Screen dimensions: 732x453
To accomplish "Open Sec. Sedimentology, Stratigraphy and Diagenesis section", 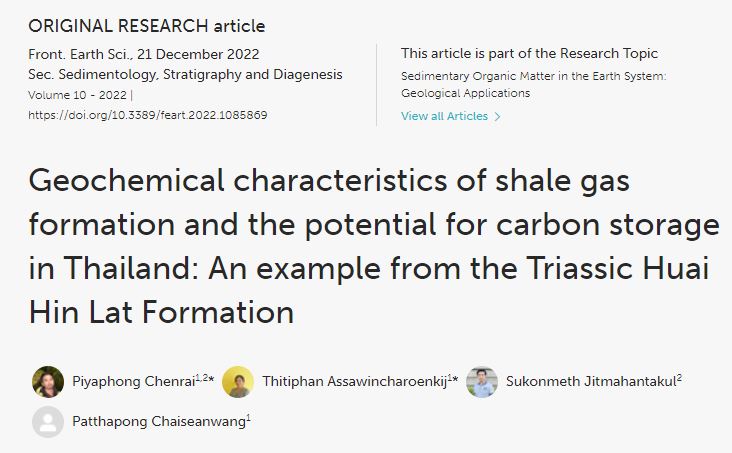I will [185, 75].
